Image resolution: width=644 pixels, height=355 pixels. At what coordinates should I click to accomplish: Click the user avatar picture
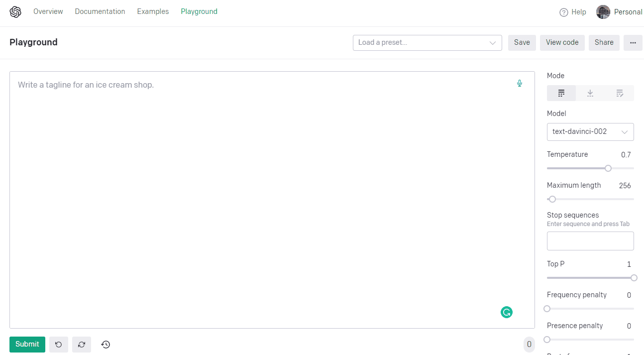603,12
